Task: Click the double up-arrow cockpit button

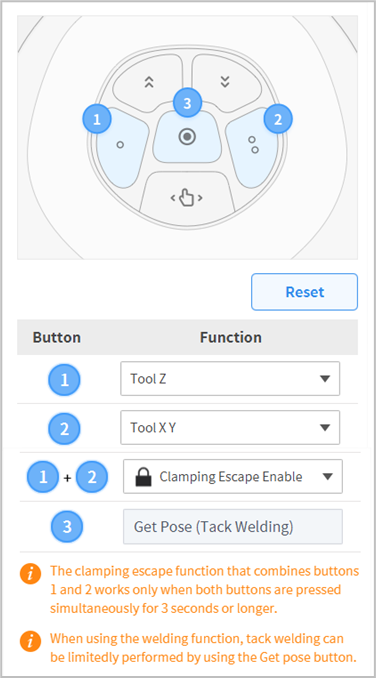Action: click(x=148, y=82)
